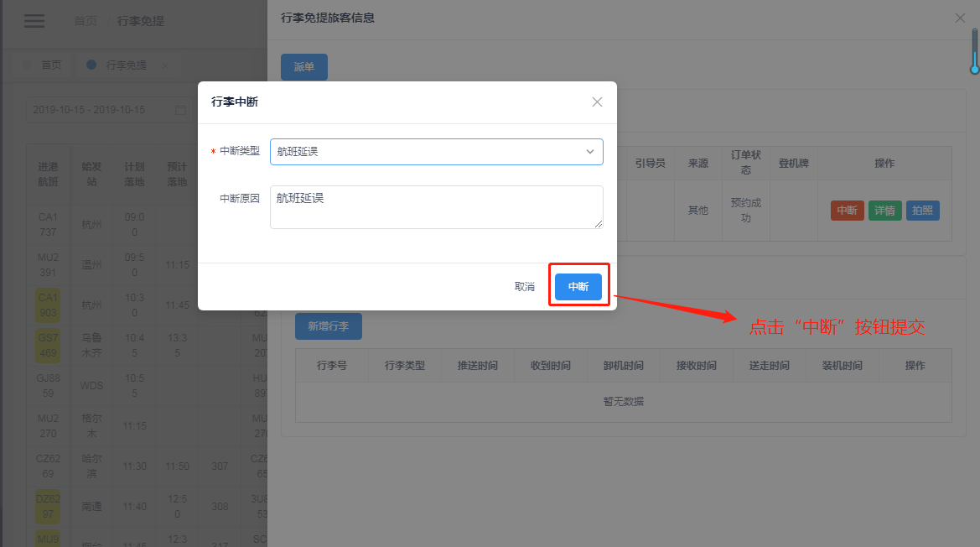Close the 行李中断 dialog with the X icon
The image size is (980, 547).
[x=597, y=102]
